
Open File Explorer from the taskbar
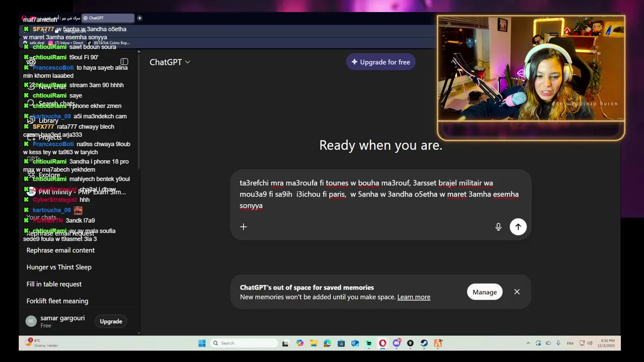[313, 343]
